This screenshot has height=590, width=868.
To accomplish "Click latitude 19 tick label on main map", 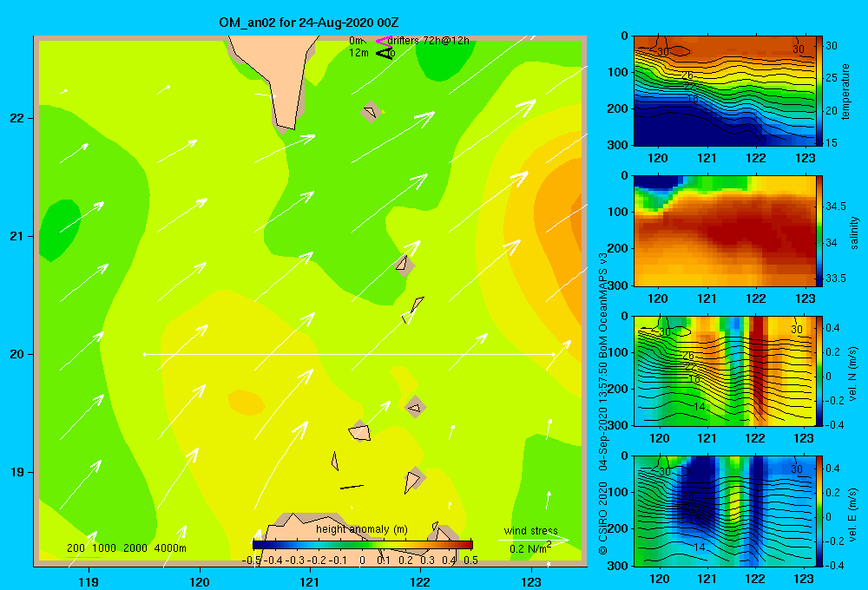I will coord(17,472).
